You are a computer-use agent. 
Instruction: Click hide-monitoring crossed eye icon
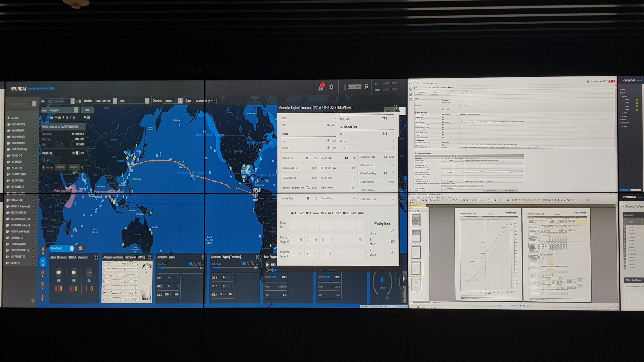point(80,248)
